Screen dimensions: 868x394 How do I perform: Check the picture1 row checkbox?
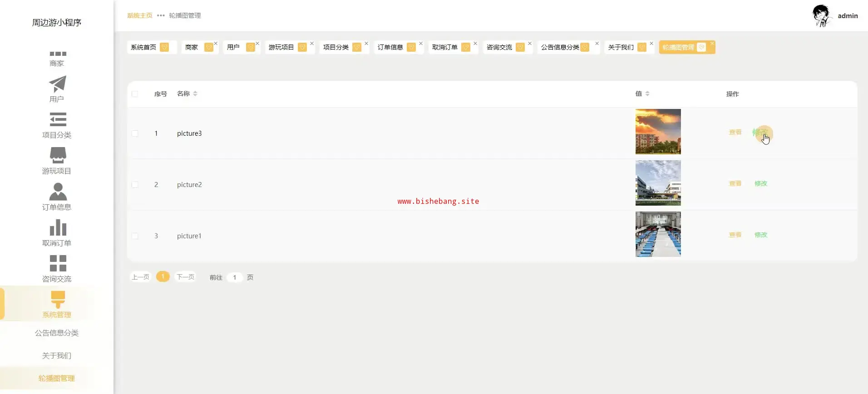(x=135, y=236)
